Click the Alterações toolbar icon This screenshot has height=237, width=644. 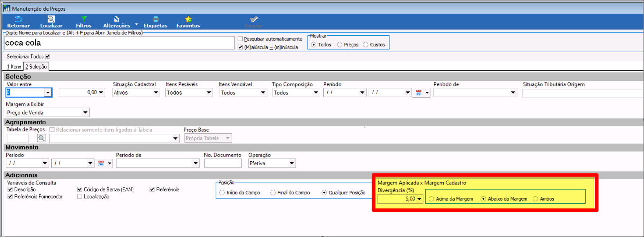click(x=116, y=20)
